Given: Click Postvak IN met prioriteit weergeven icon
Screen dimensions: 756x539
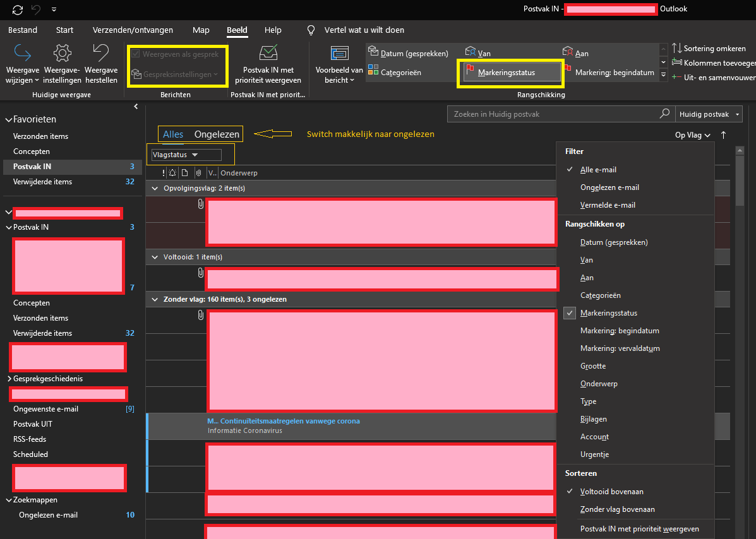Looking at the screenshot, I should pos(268,53).
